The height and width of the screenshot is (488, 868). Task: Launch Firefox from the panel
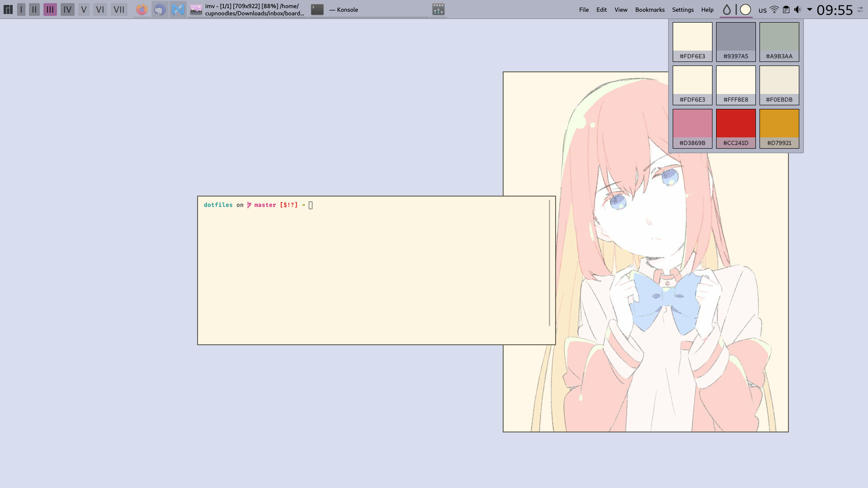[x=142, y=9]
